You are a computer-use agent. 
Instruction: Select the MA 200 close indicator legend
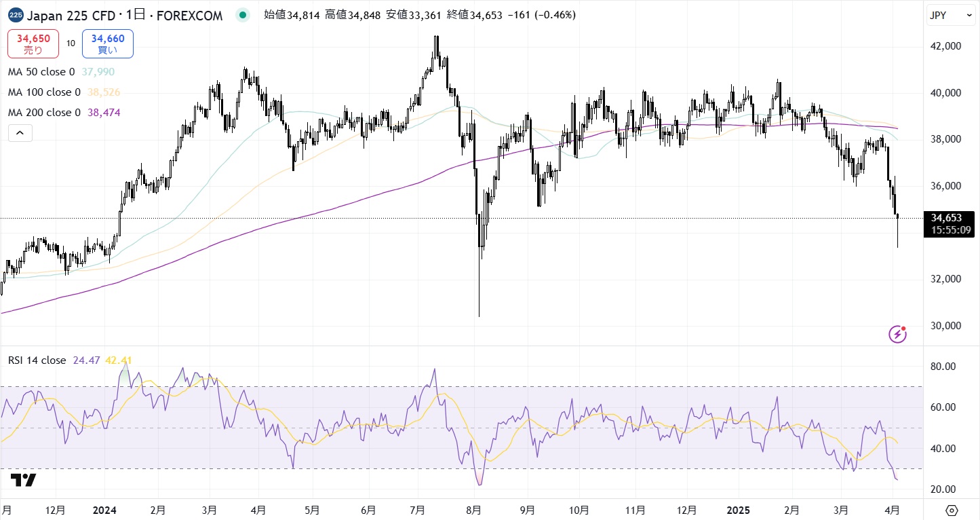(x=45, y=113)
